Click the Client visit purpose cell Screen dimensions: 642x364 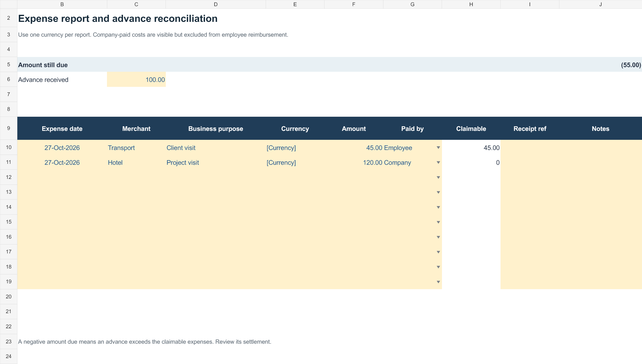[216, 148]
